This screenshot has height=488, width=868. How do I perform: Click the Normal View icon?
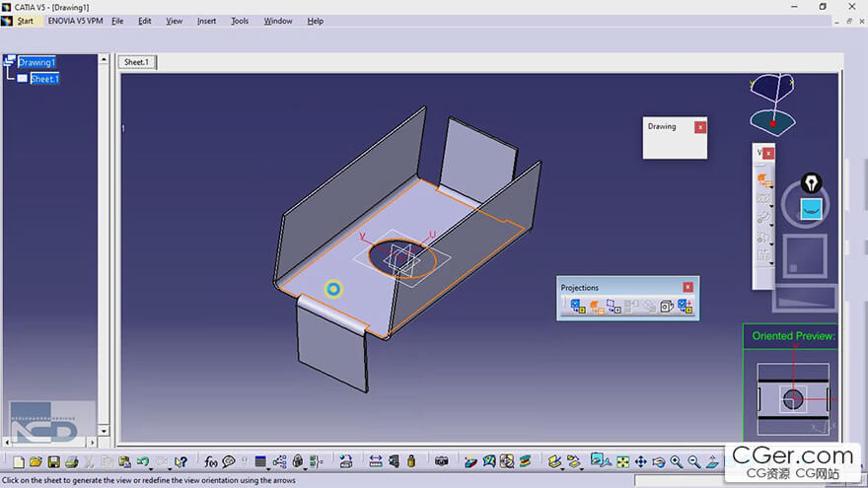pos(712,461)
